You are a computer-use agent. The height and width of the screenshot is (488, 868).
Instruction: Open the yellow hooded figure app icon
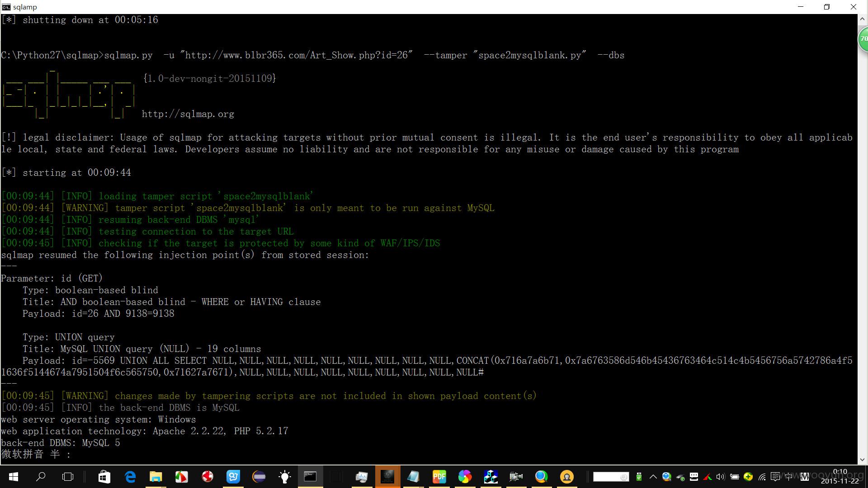[x=567, y=477]
